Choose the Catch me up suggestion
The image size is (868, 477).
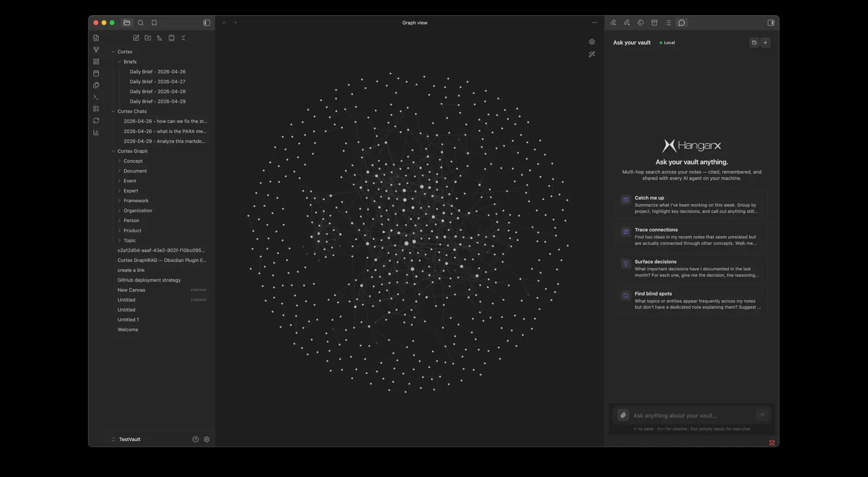pos(692,205)
